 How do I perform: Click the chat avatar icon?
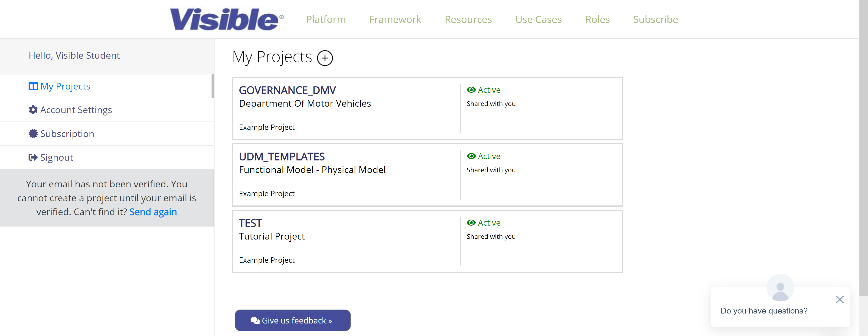[x=780, y=288]
